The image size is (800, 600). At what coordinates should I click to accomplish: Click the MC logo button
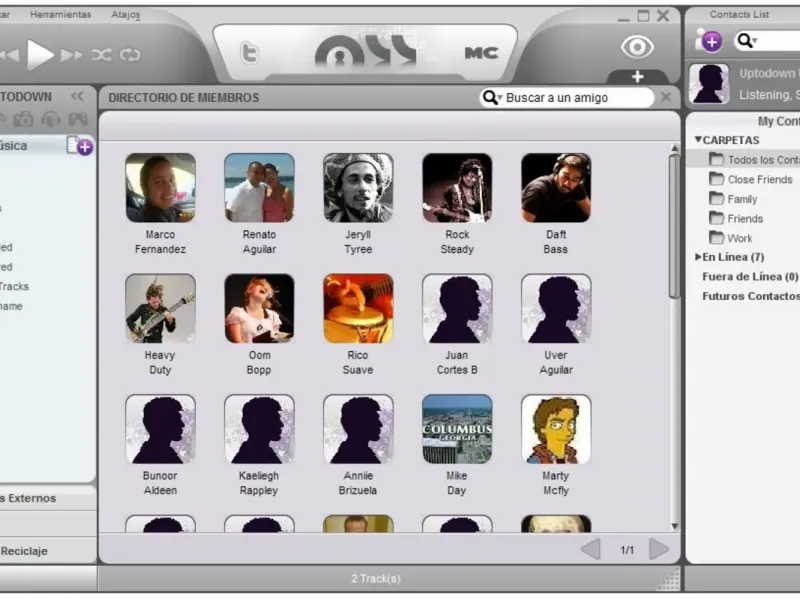click(481, 53)
